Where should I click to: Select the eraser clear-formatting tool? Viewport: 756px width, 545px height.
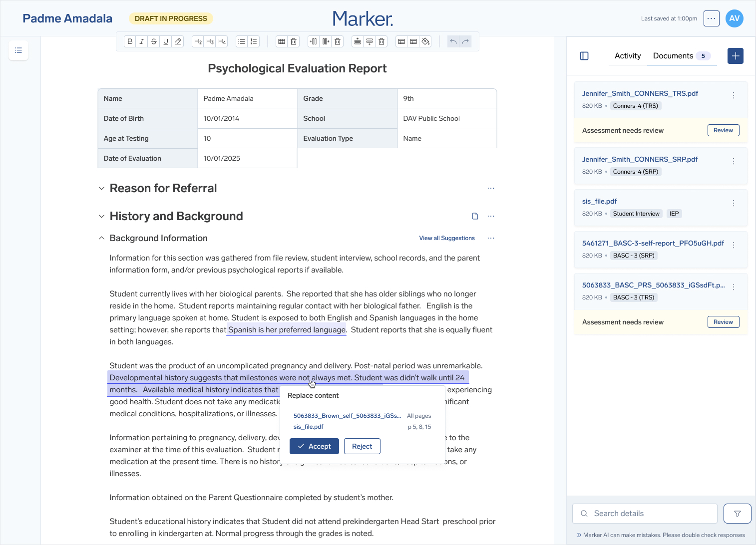point(178,41)
